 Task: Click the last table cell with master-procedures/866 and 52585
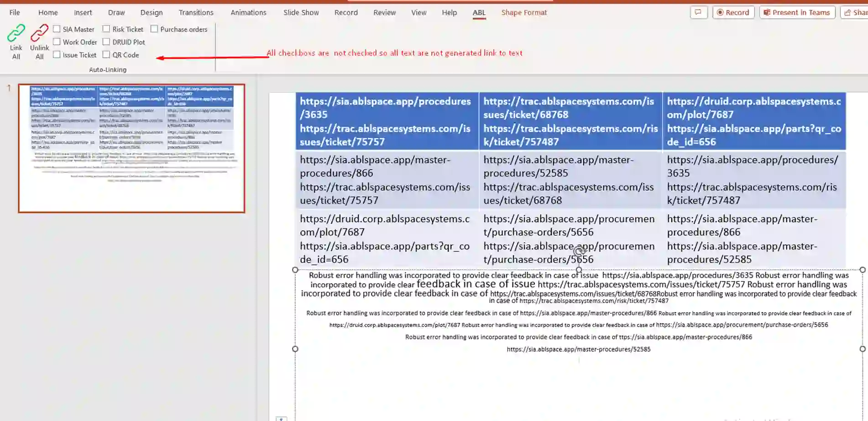(x=754, y=239)
